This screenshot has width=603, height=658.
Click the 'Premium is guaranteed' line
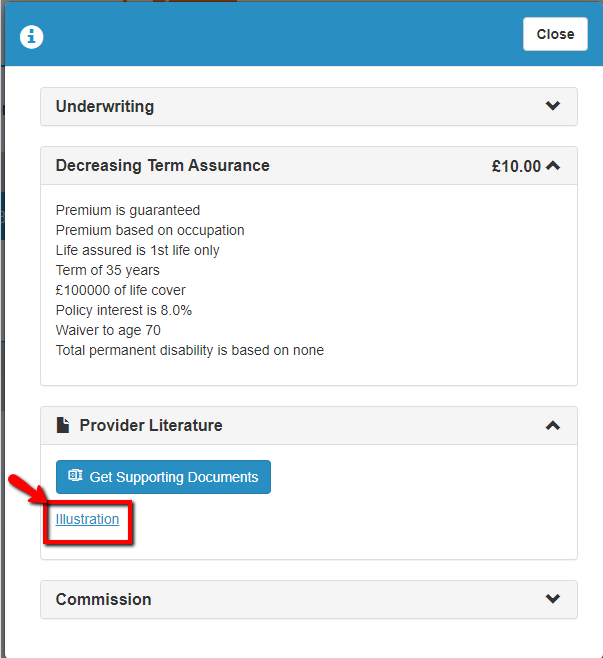coord(128,210)
